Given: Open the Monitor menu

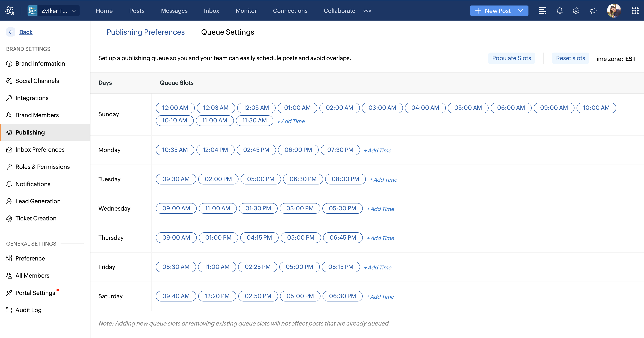Looking at the screenshot, I should pyautogui.click(x=246, y=11).
